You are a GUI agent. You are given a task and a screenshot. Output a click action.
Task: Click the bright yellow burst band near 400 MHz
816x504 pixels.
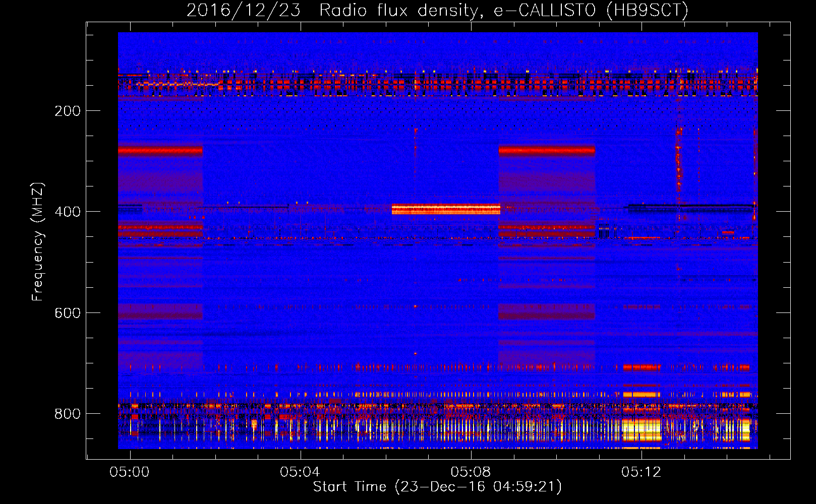click(x=446, y=209)
